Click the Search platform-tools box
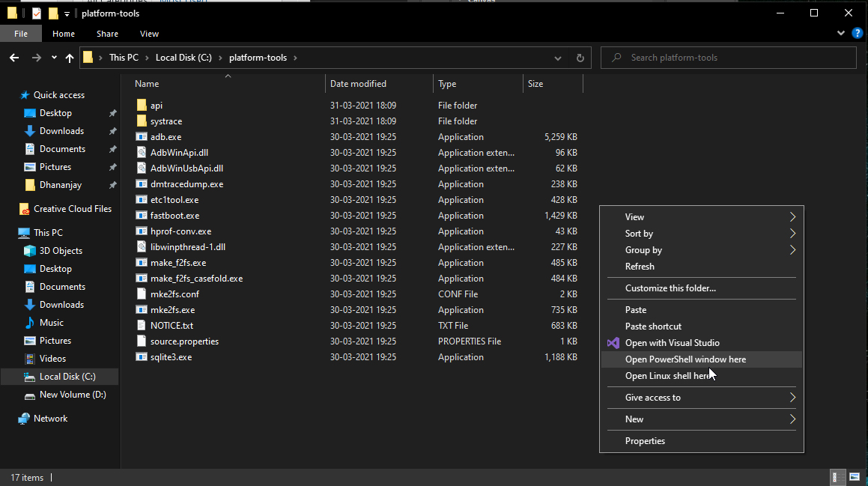Image resolution: width=868 pixels, height=486 pixels. 729,58
